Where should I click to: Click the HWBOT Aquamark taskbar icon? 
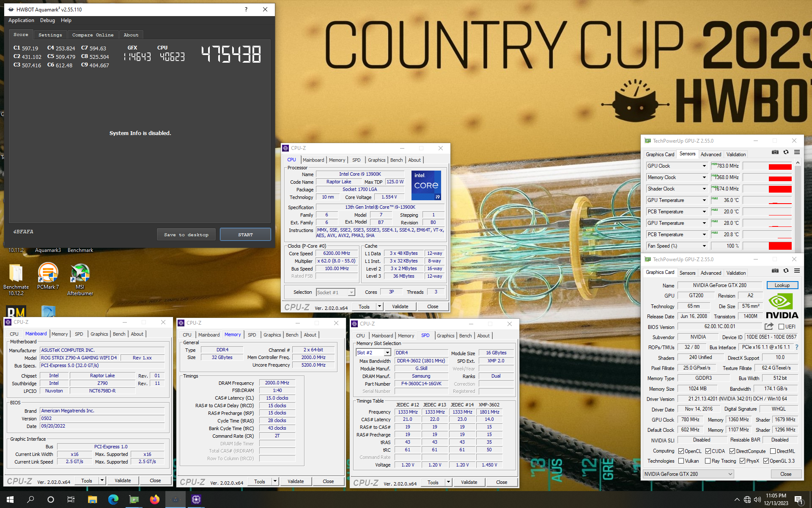point(175,500)
